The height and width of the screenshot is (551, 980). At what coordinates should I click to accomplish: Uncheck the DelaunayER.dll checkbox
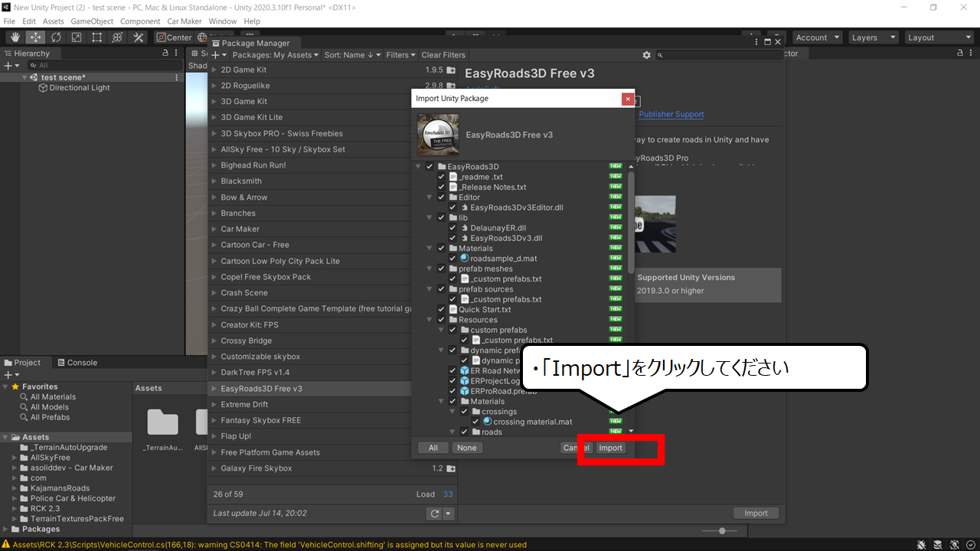pyautogui.click(x=452, y=228)
